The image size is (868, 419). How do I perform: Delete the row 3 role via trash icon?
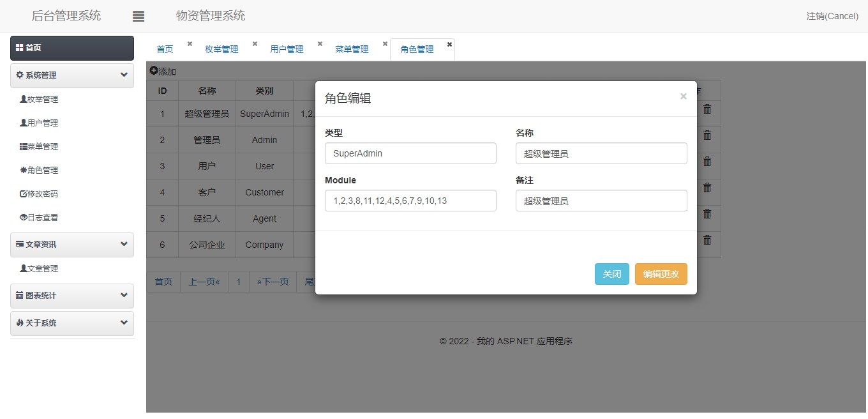pyautogui.click(x=707, y=162)
